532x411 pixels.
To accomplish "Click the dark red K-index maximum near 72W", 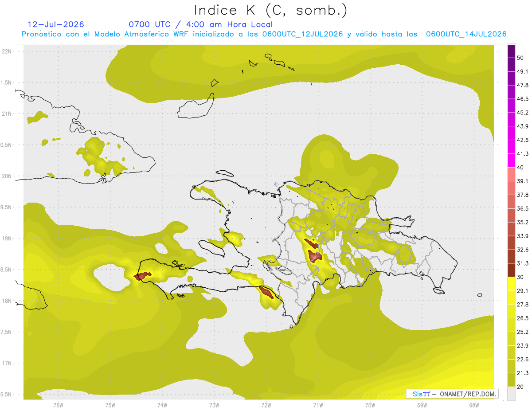I will pyautogui.click(x=267, y=292).
